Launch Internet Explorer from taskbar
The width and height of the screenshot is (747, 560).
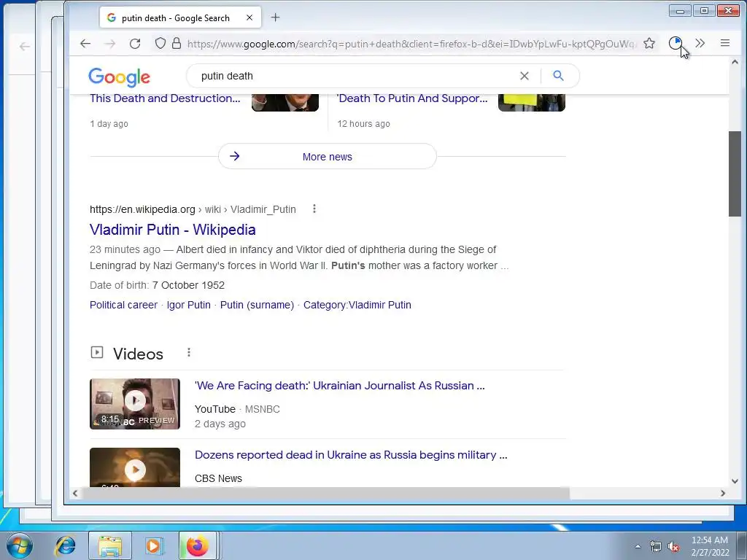65,545
